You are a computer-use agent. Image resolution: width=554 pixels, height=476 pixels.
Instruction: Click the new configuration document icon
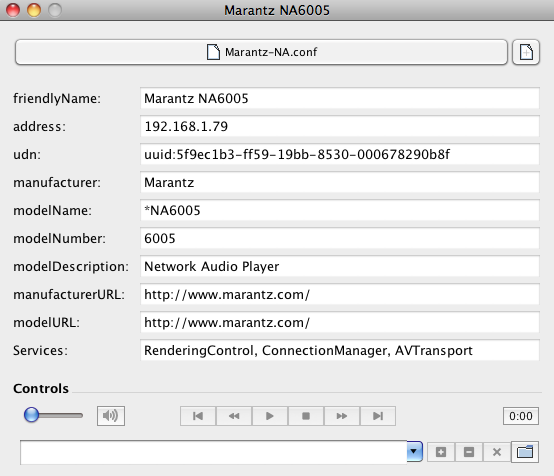pyautogui.click(x=526, y=52)
